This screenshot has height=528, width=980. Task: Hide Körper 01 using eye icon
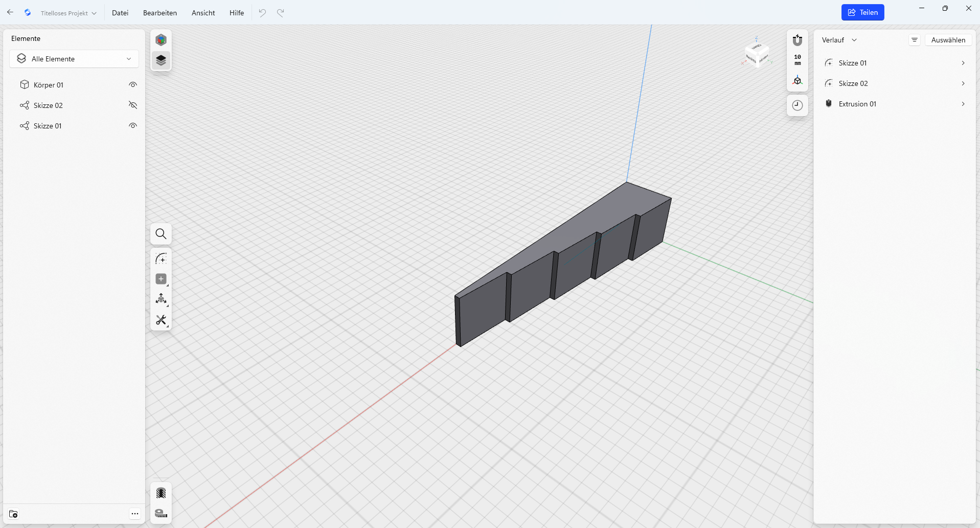(x=133, y=84)
